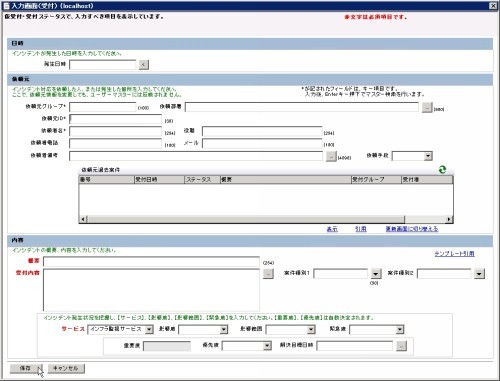This screenshot has height=381, width=500.
Task: Click into the 依頼者備考 field
Action: 196,156
